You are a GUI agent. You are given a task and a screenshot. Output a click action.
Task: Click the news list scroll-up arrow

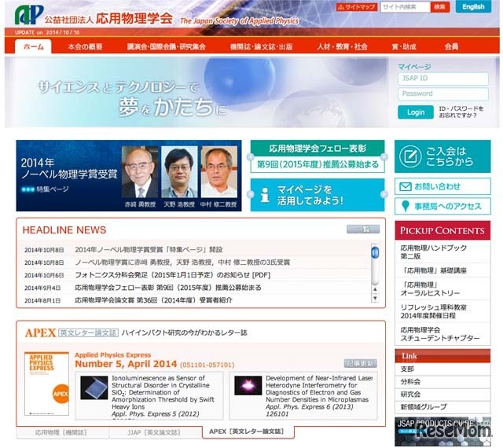(x=374, y=289)
